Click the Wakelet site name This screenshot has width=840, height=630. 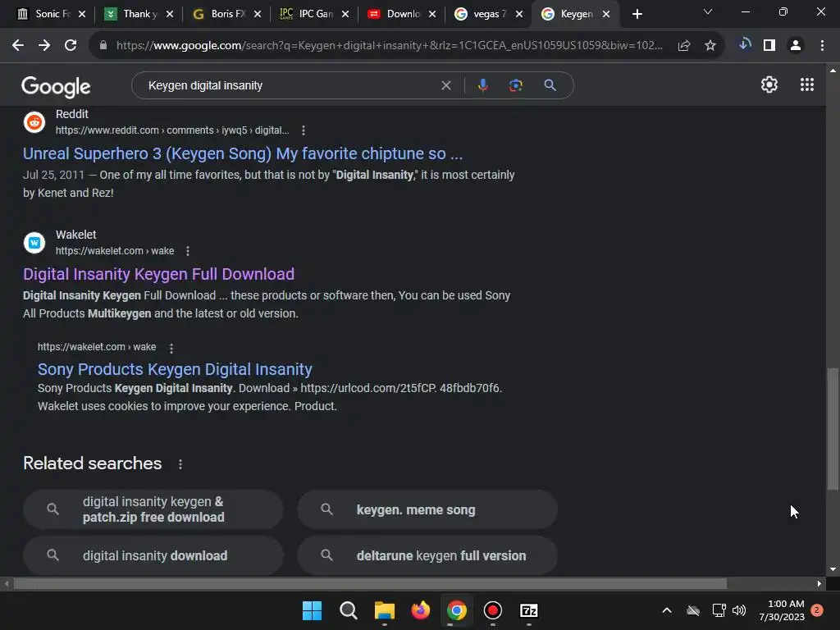pos(76,235)
